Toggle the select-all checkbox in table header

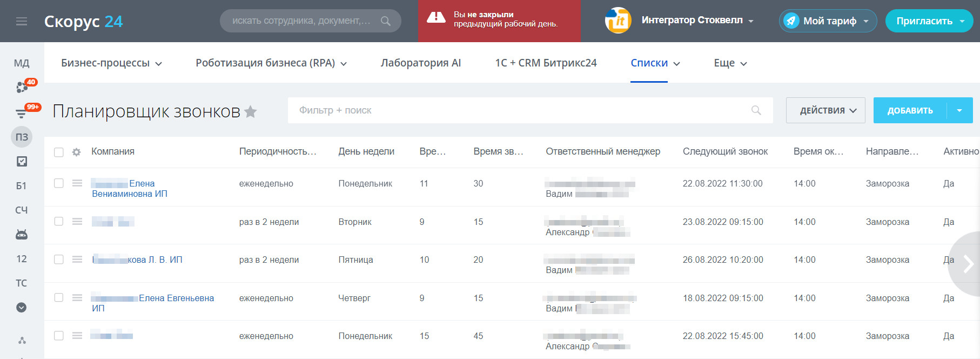[x=59, y=152]
